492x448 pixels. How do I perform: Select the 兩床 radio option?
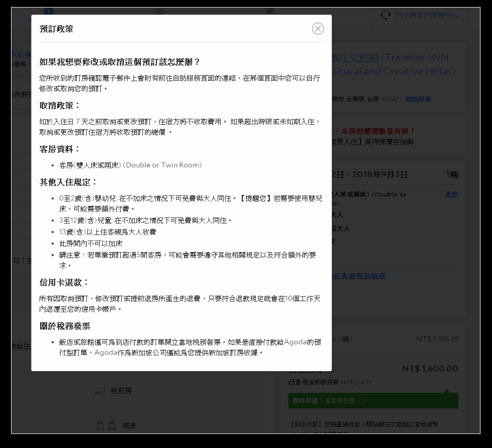click(87, 425)
